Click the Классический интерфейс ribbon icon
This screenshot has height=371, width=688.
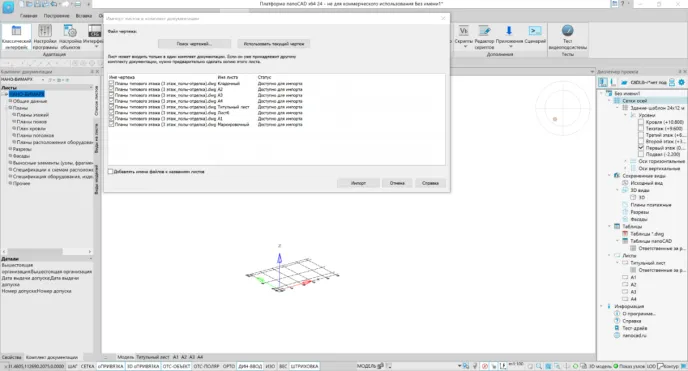tap(16, 36)
